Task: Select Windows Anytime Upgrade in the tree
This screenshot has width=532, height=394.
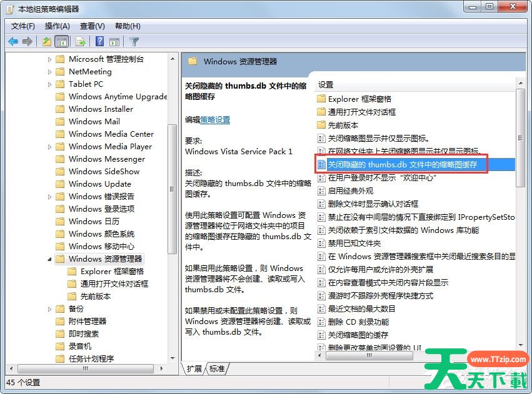Action: [118, 97]
